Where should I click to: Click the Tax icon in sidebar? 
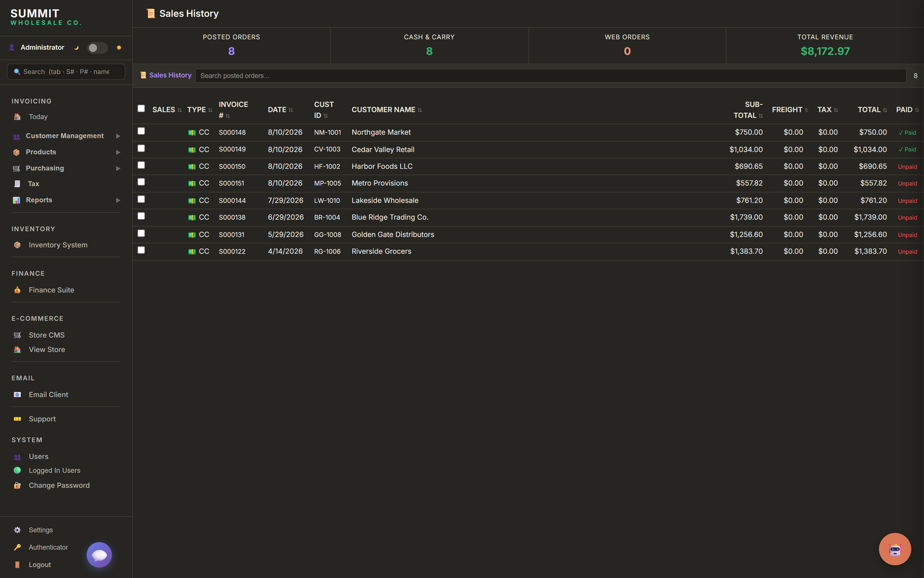(17, 184)
